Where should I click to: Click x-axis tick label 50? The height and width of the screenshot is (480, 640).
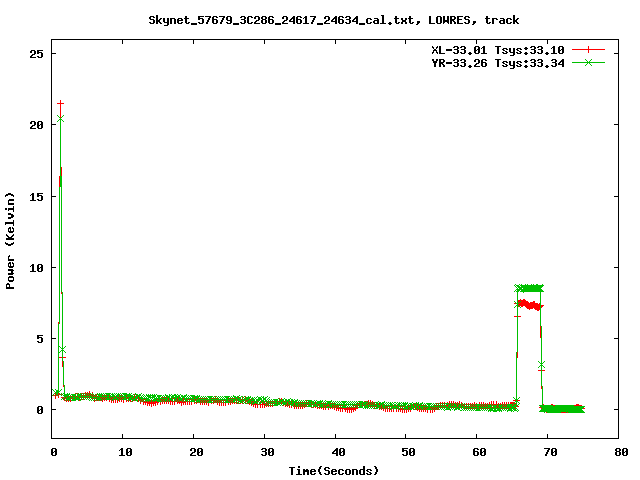(408, 452)
